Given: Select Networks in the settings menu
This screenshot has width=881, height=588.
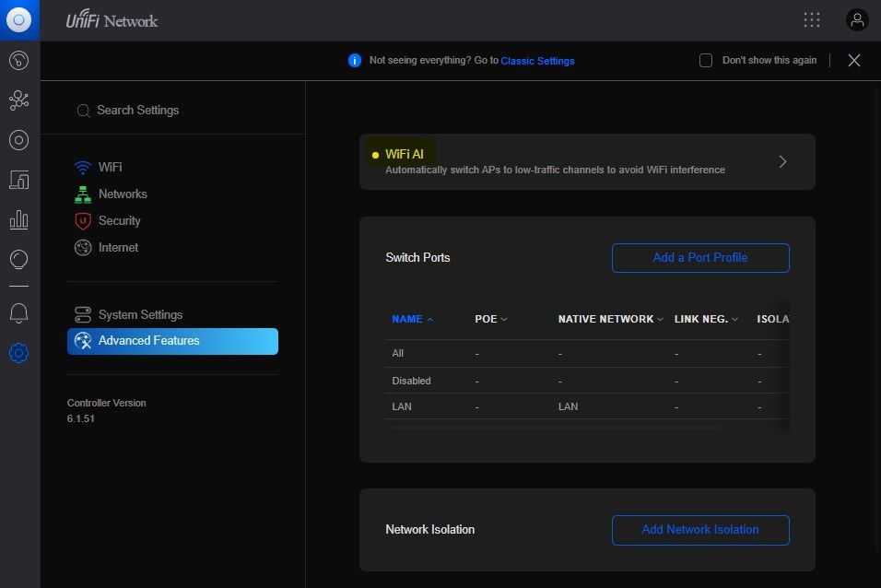Looking at the screenshot, I should tap(123, 194).
